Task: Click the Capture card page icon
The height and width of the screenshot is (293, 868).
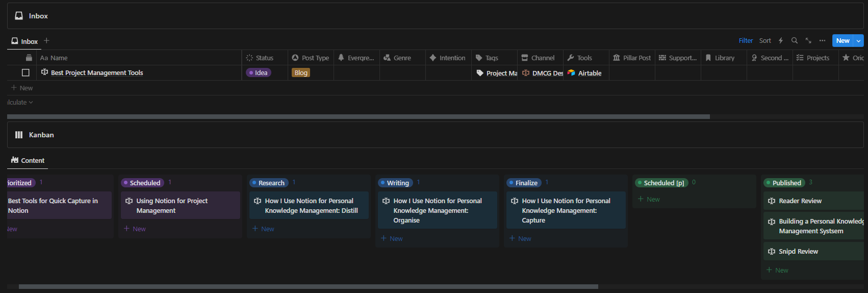Action: click(515, 201)
